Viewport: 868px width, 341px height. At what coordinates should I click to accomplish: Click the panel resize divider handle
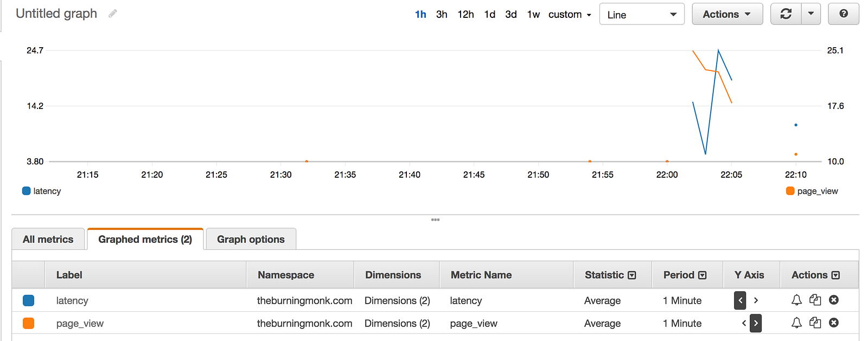[x=435, y=220]
